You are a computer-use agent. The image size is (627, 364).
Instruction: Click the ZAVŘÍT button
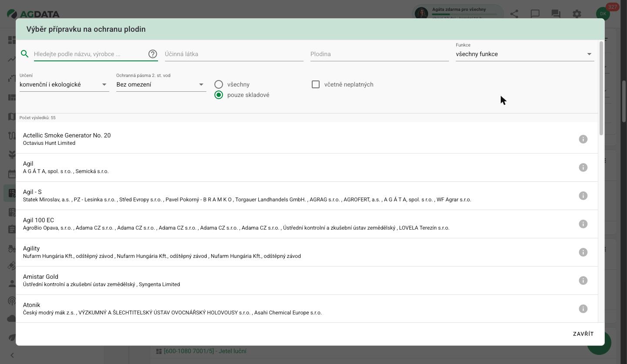pos(583,334)
